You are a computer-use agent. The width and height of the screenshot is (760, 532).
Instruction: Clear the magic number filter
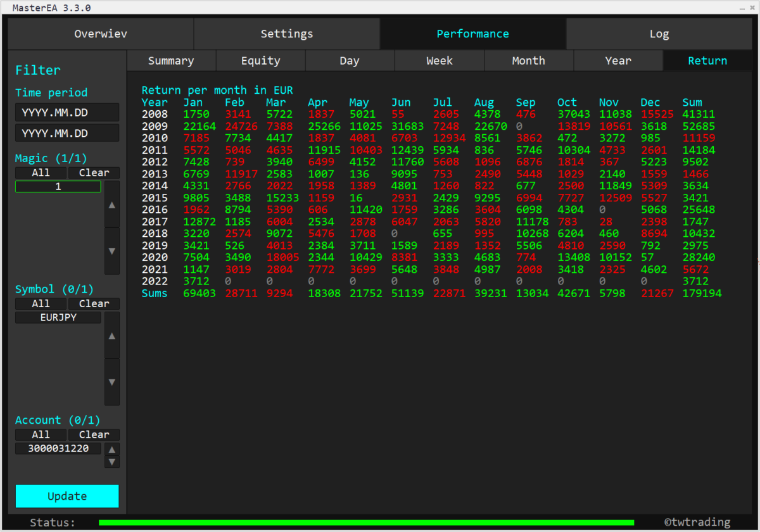[94, 172]
